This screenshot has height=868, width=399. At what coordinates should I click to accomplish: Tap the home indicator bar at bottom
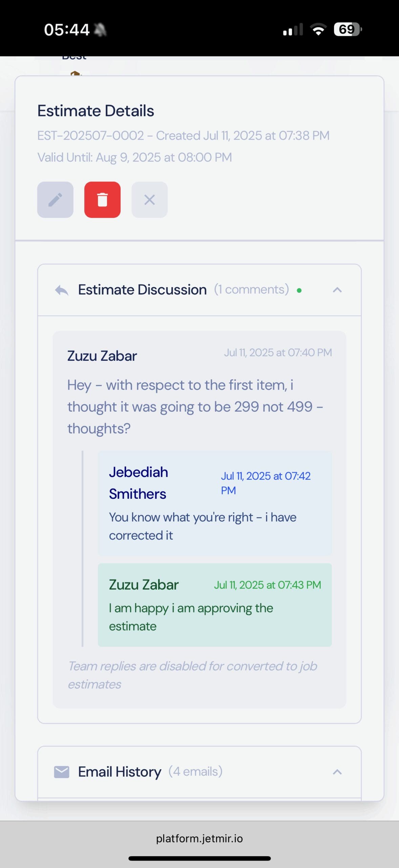(x=199, y=859)
